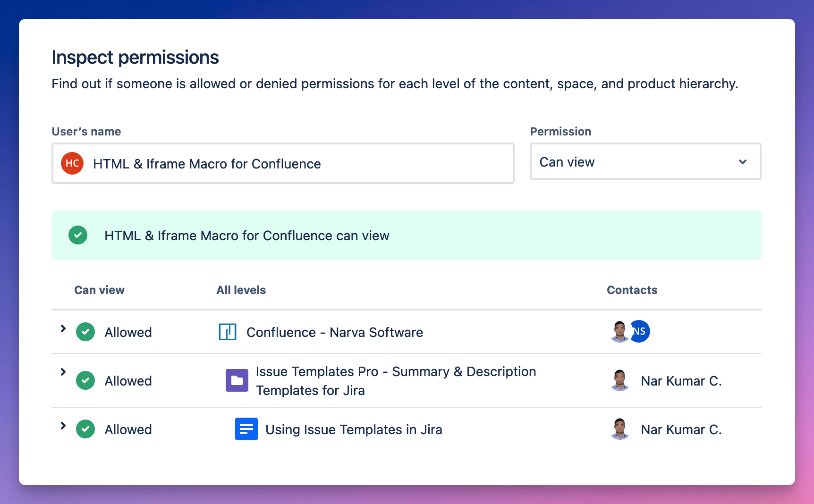Click the Allowed status toggle for Confluence row
Image resolution: width=814 pixels, height=504 pixels.
click(85, 332)
